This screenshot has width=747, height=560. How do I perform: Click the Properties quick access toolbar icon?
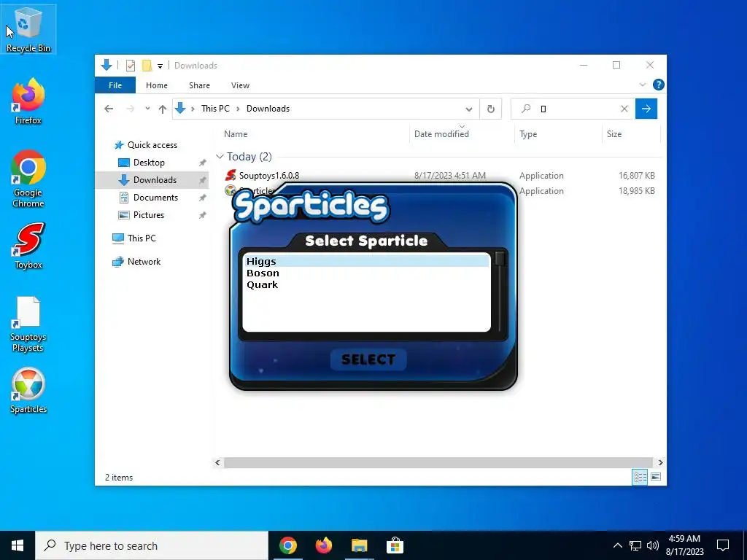(130, 66)
